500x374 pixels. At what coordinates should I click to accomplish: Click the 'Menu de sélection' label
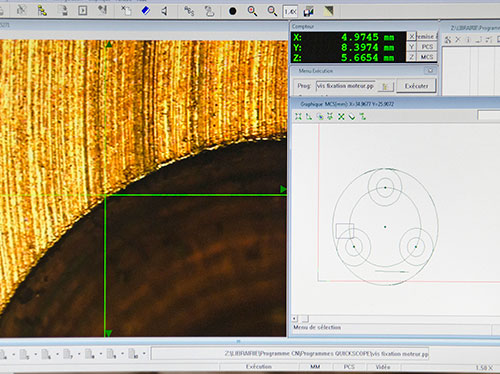click(317, 327)
